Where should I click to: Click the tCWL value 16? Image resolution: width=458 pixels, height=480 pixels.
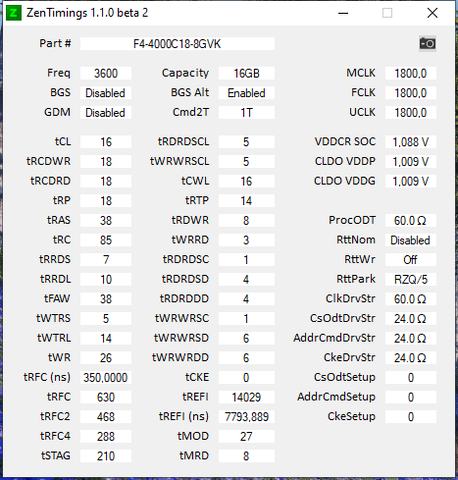(x=246, y=181)
